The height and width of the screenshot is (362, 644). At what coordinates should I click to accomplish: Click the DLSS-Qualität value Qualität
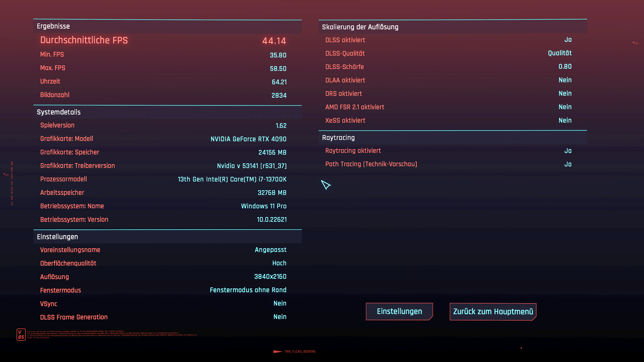coord(559,53)
